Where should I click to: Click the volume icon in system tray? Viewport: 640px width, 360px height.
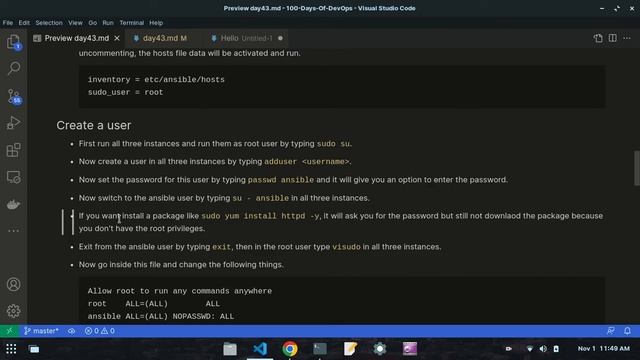coord(543,349)
